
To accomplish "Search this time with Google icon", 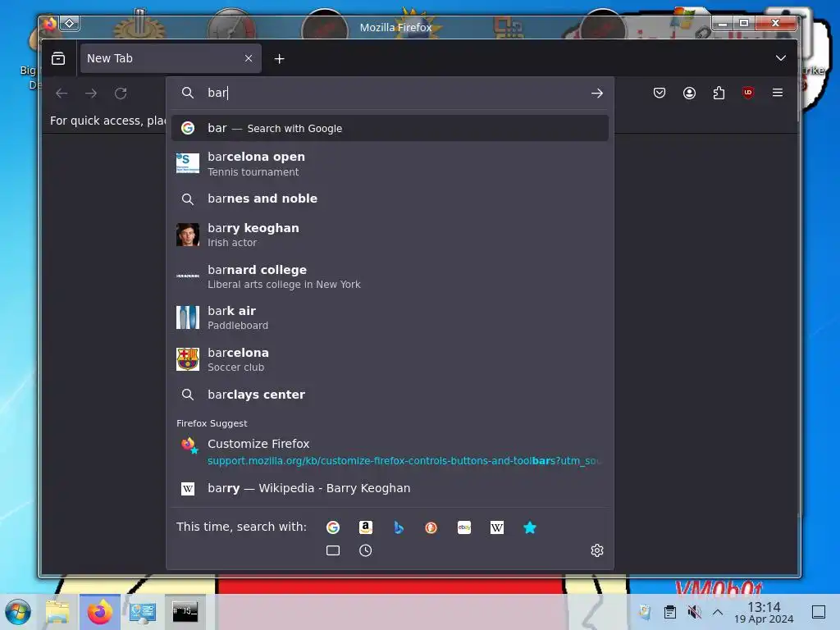I will (333, 527).
